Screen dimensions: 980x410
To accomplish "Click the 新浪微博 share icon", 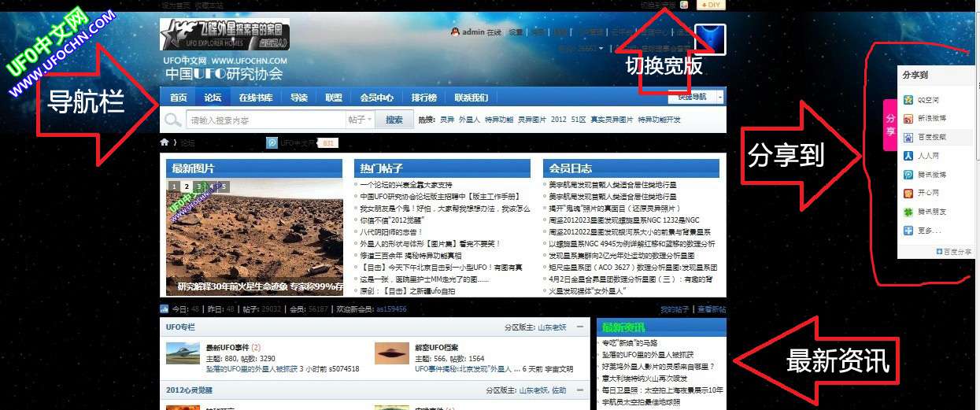I will (x=908, y=119).
